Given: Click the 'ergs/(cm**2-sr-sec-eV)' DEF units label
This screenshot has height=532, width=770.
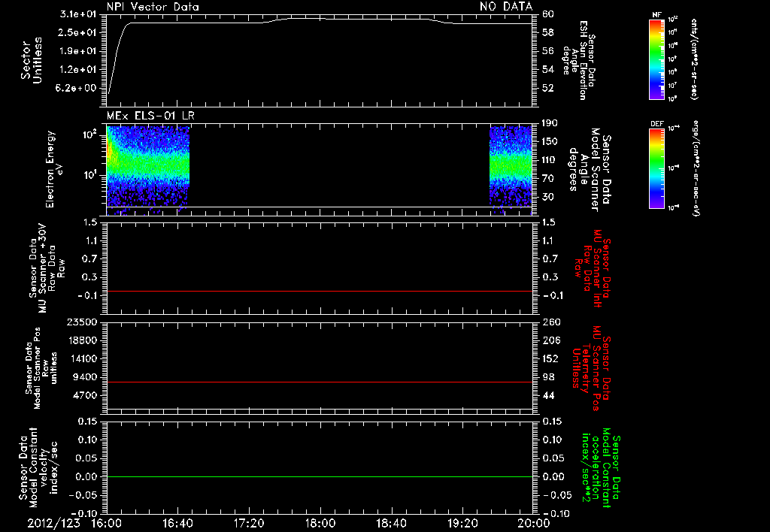Looking at the screenshot, I should (x=696, y=168).
